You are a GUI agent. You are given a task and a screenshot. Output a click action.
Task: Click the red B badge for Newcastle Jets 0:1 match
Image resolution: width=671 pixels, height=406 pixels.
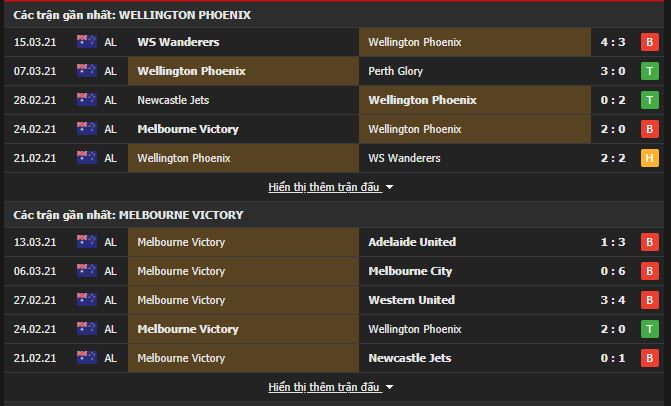(650, 358)
